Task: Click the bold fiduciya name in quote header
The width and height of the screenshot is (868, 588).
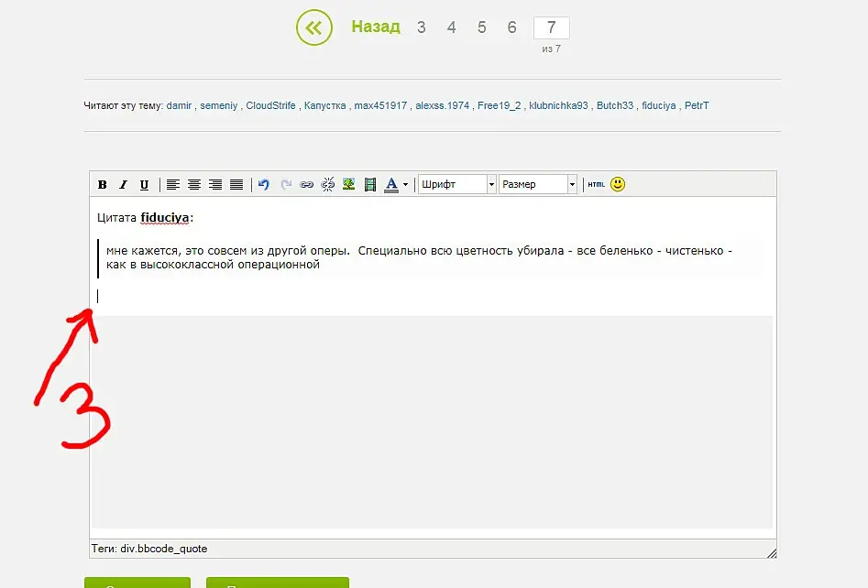Action: click(164, 218)
